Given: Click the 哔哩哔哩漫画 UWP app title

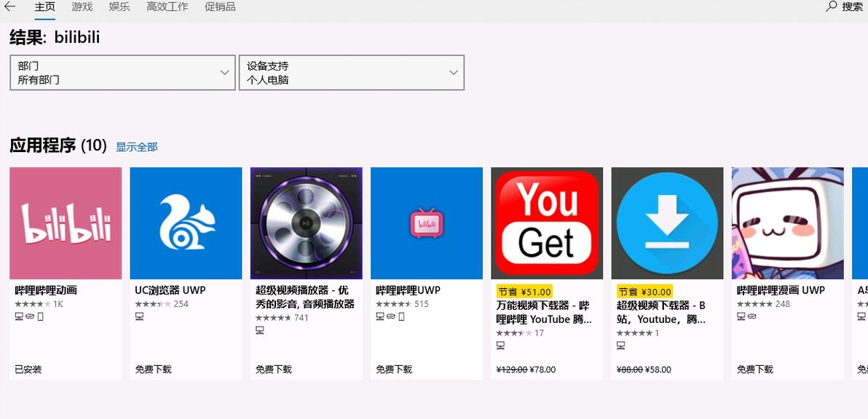Looking at the screenshot, I should (781, 290).
